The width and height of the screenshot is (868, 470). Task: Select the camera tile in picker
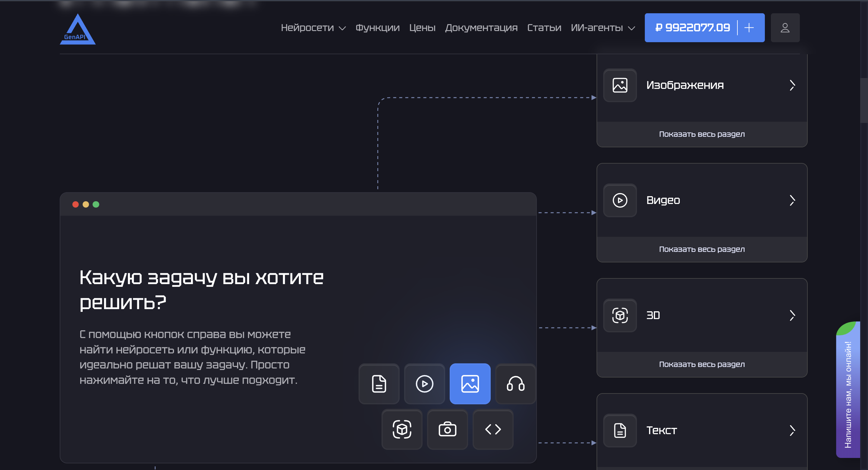click(447, 429)
